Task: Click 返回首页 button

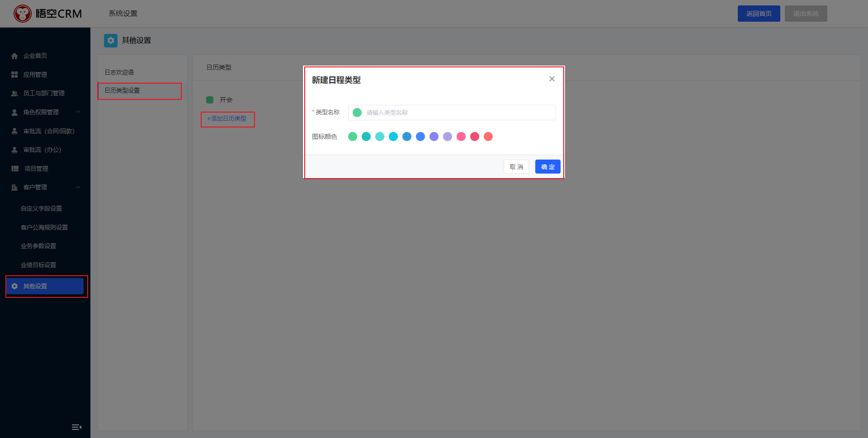Action: [x=759, y=14]
